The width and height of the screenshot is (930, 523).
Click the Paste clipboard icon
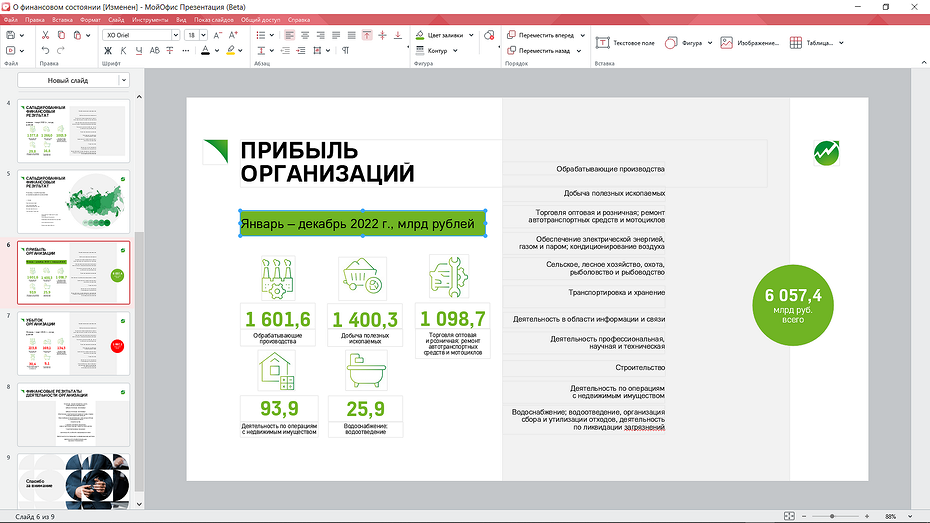(77, 36)
